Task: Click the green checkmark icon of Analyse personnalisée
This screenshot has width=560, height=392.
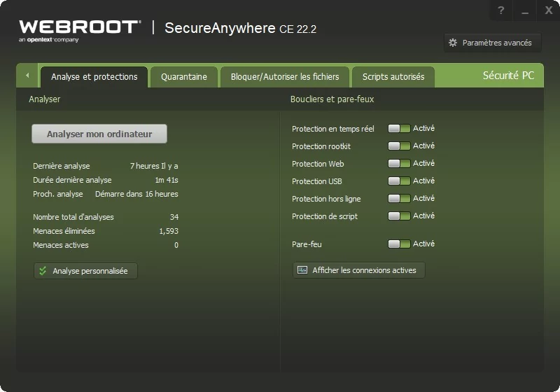Action: coord(43,271)
